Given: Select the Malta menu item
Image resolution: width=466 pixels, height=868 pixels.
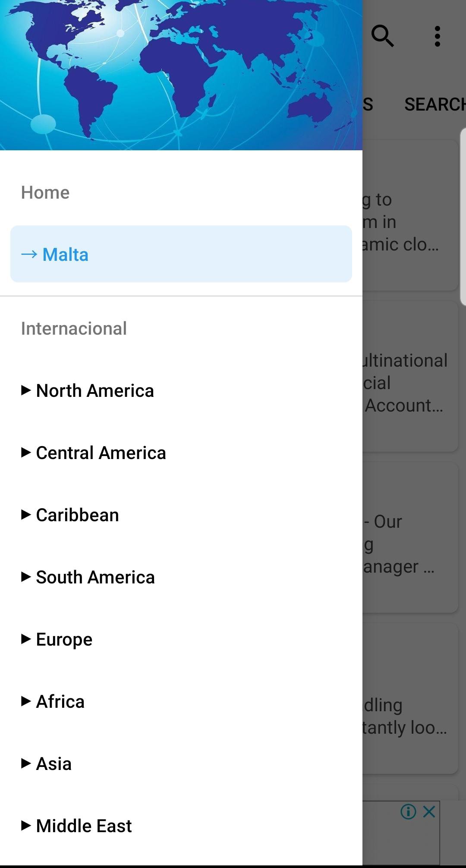Looking at the screenshot, I should [x=181, y=254].
